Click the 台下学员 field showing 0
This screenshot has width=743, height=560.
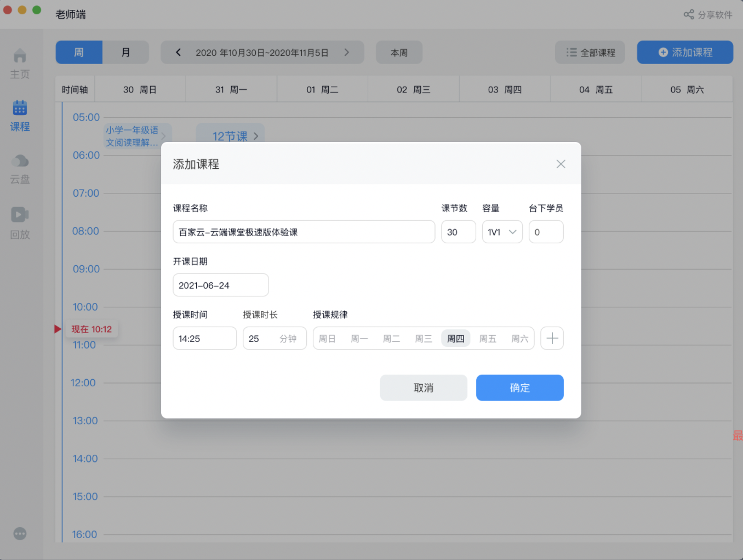(546, 232)
